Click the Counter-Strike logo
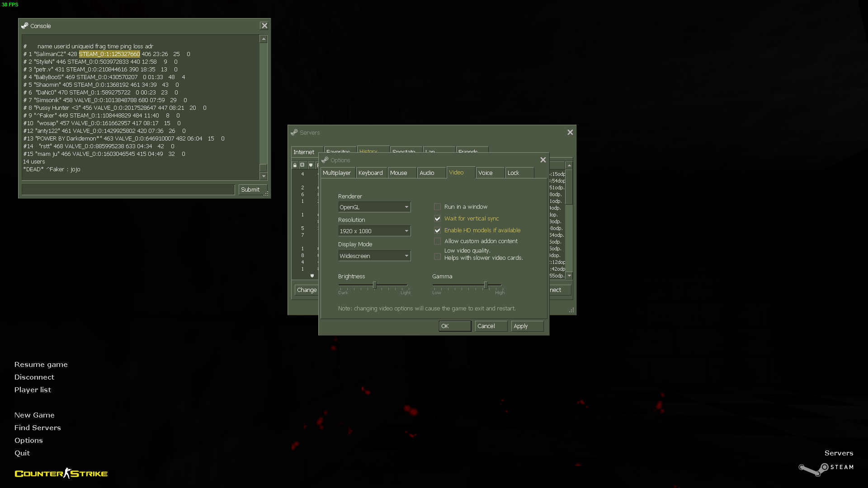 pyautogui.click(x=61, y=473)
